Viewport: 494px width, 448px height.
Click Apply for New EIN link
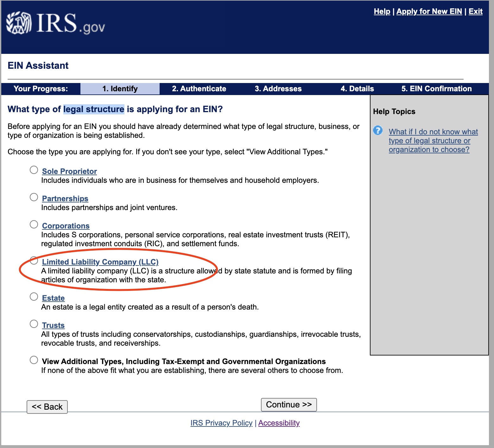(x=429, y=11)
